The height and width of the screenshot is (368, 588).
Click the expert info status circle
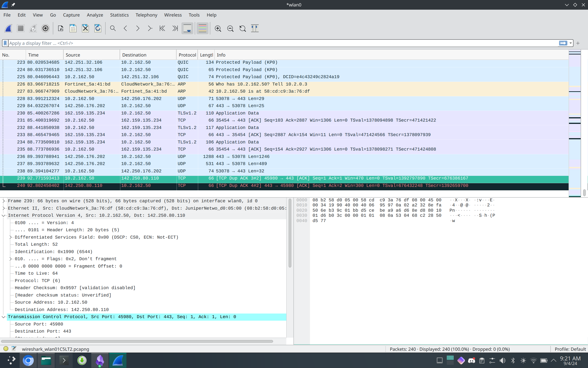point(6,349)
